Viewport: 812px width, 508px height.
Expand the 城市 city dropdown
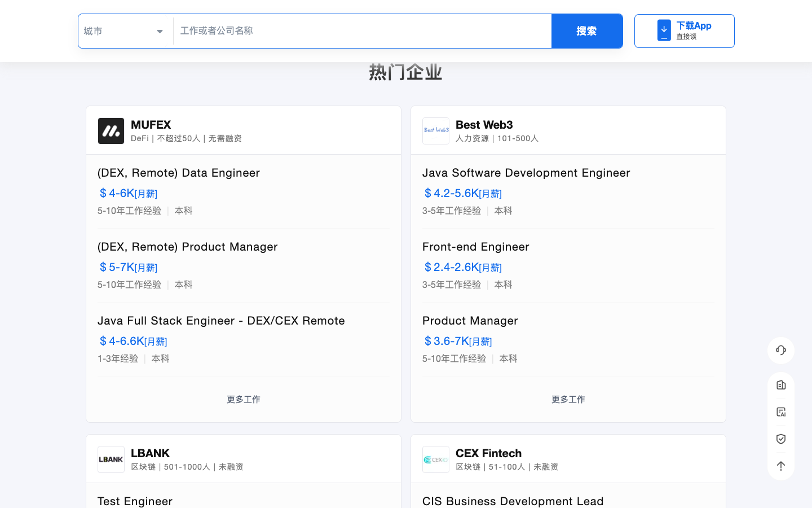coord(125,31)
